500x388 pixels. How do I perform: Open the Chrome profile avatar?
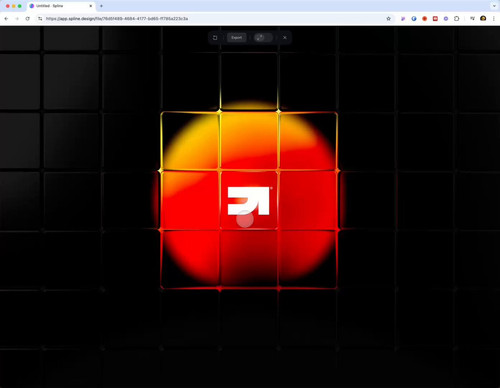pos(483,19)
